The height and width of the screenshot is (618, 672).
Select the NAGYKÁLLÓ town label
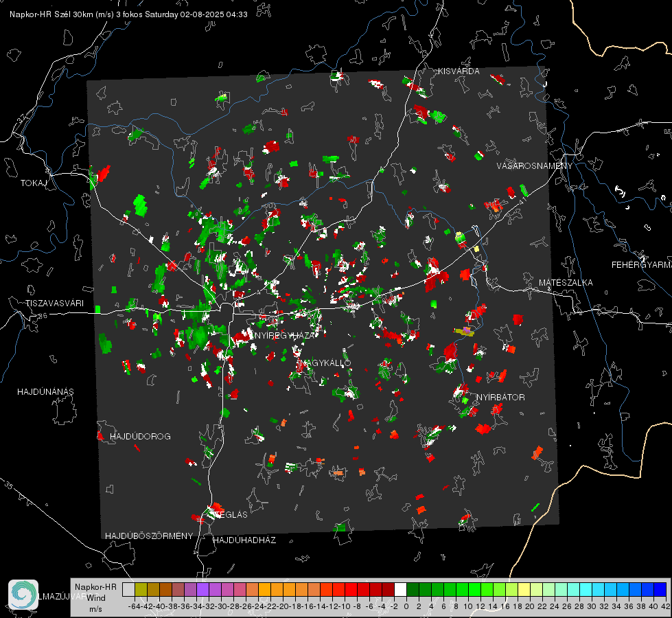click(325, 363)
